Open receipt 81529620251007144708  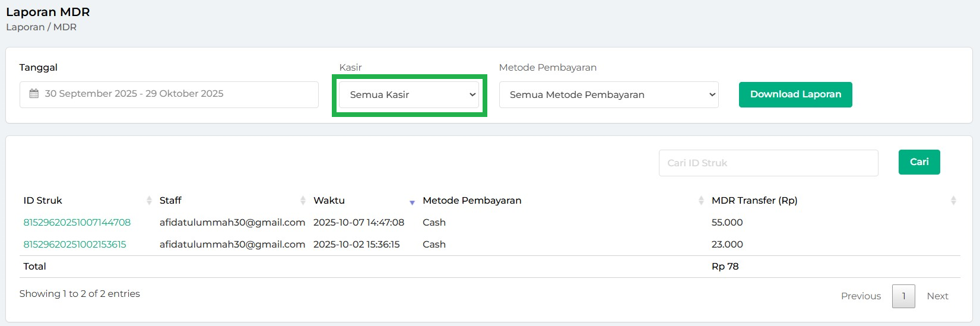point(77,223)
